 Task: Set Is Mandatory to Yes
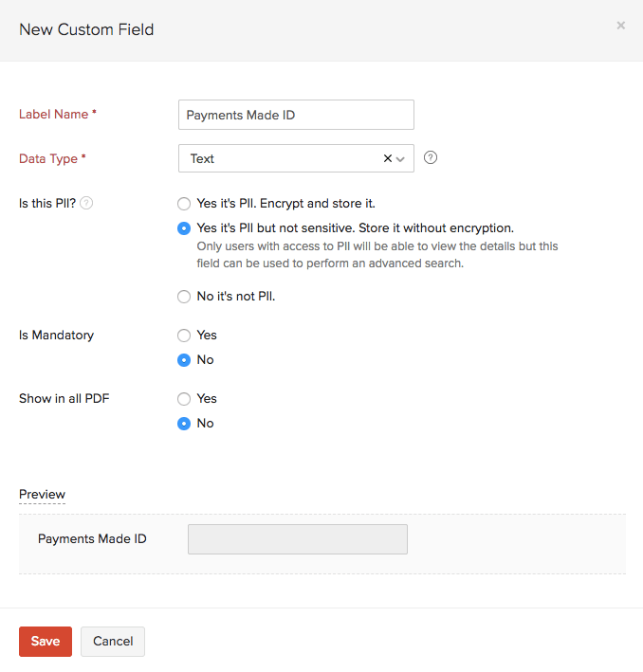point(184,336)
